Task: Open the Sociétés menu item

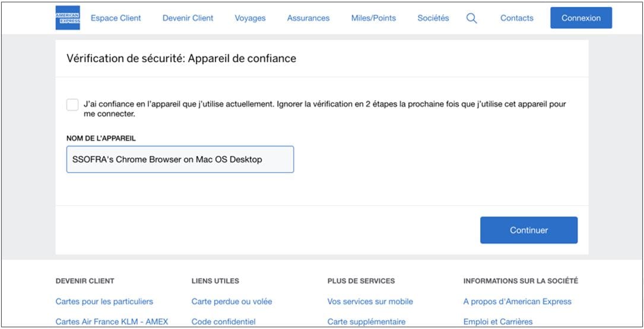Action: click(433, 18)
